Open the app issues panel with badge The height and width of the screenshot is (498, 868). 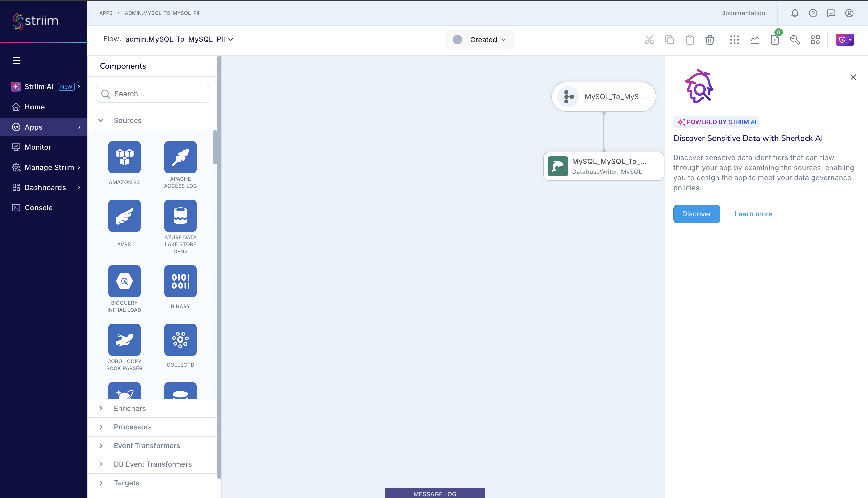775,40
